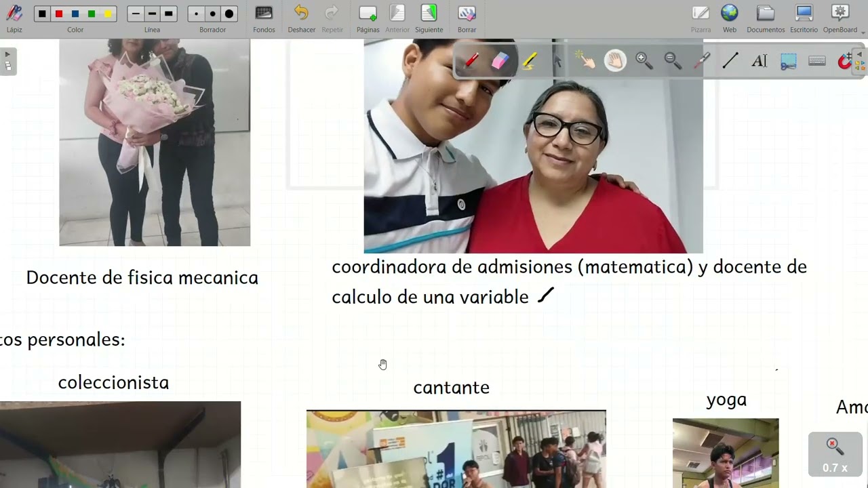Screen dimensions: 868x488
Task: Open the Fondos backgrounds option
Action: coord(264,18)
